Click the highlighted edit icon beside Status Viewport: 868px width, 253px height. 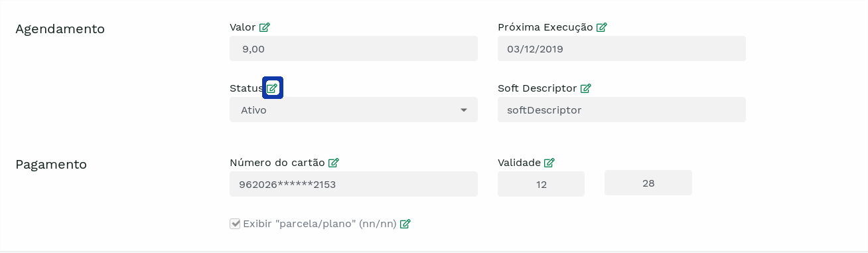[273, 88]
